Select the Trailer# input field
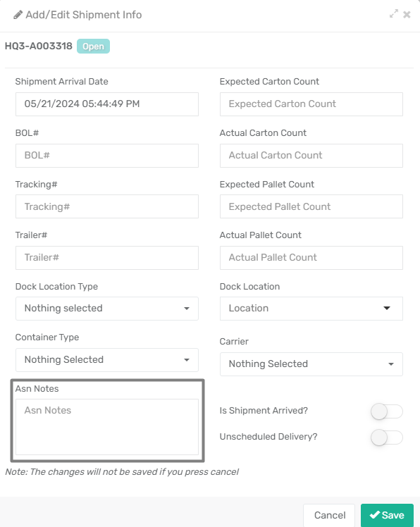Screen dimensions: 420x527 107,258
